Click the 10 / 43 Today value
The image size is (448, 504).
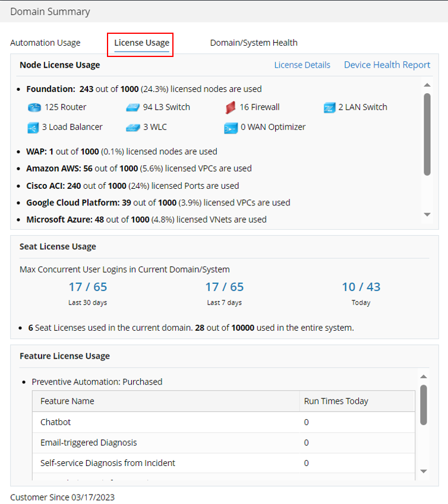point(361,287)
